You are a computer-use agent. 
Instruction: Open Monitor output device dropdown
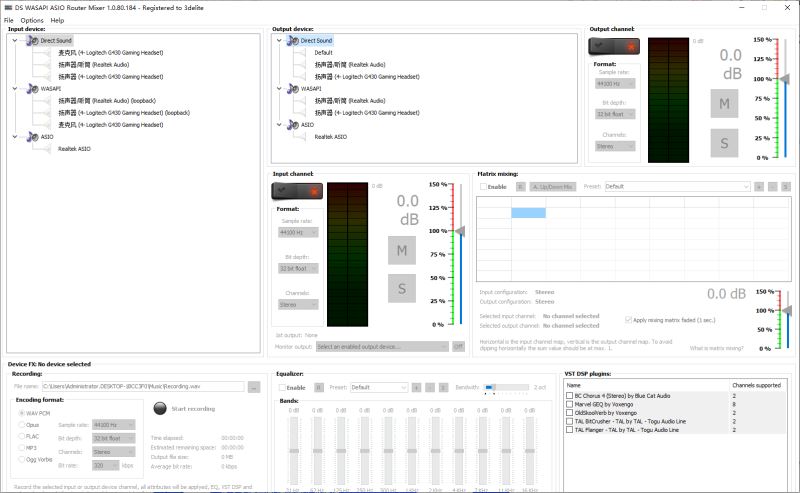[x=382, y=347]
